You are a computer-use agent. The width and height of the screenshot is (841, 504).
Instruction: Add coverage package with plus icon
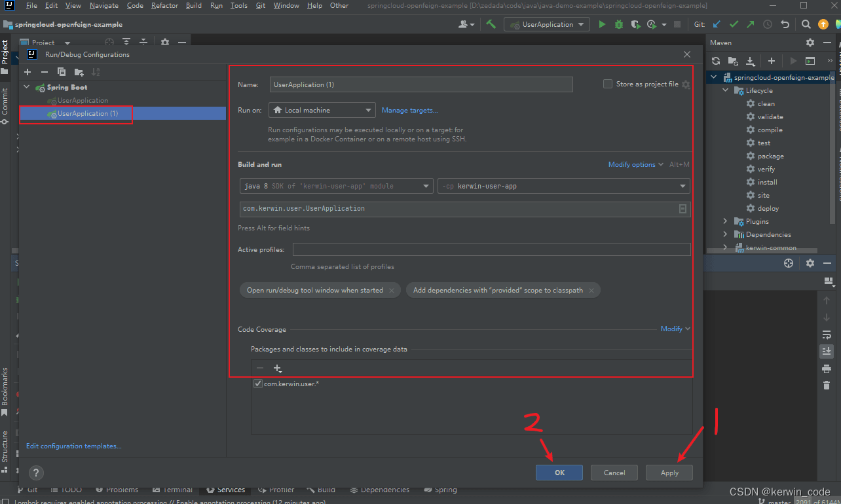click(x=277, y=369)
